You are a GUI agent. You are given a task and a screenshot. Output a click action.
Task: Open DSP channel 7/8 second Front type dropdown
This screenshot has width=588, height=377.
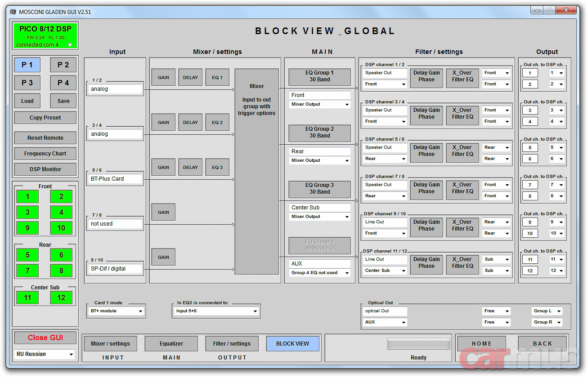pyautogui.click(x=496, y=196)
